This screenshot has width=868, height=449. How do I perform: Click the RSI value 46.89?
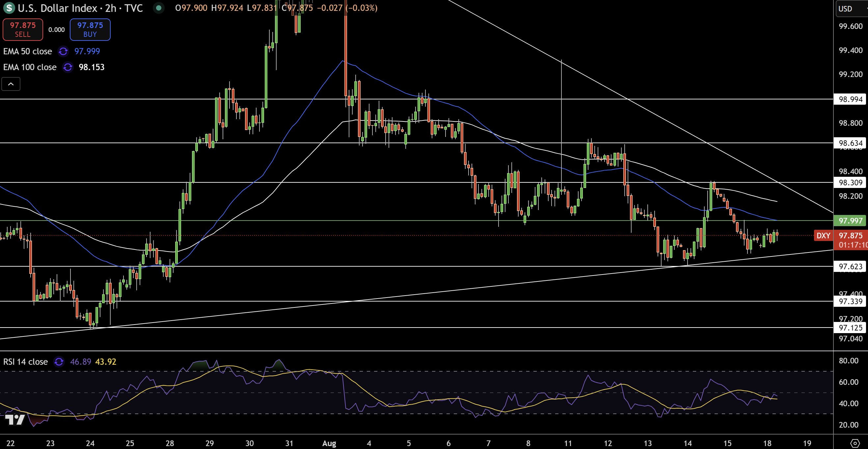coord(81,362)
